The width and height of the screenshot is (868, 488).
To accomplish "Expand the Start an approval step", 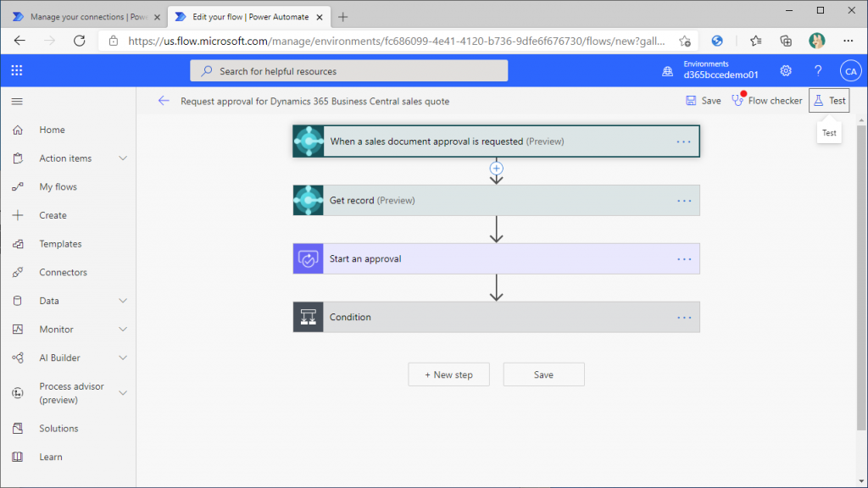I will 496,258.
